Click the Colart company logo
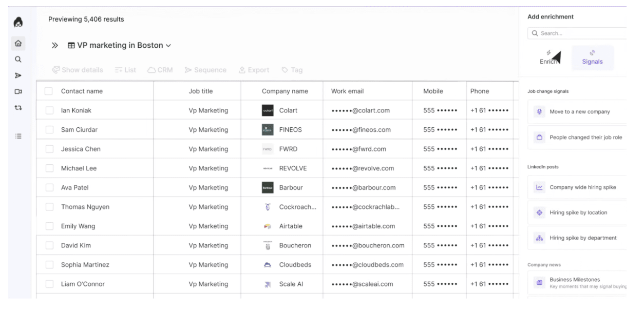 pyautogui.click(x=268, y=110)
